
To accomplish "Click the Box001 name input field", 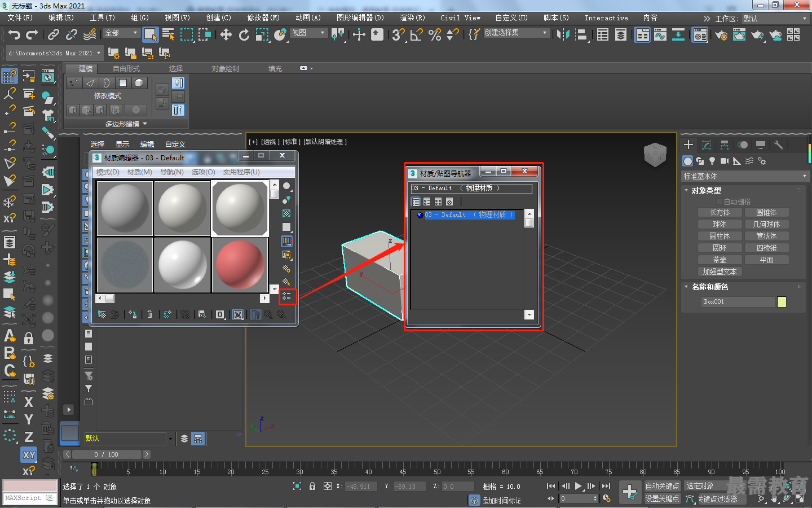I will (x=737, y=302).
